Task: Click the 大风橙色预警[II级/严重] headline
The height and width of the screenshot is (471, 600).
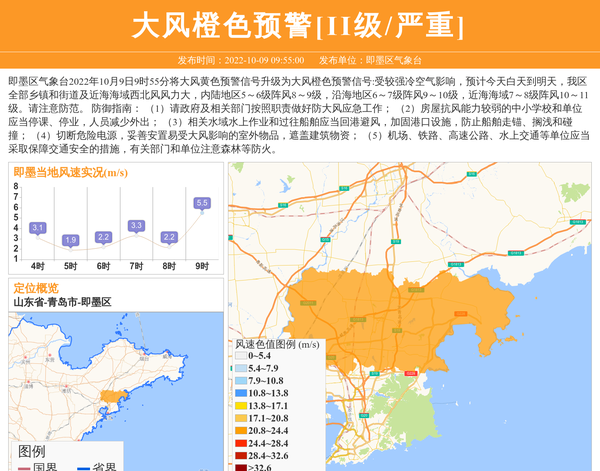Action: [x=298, y=25]
